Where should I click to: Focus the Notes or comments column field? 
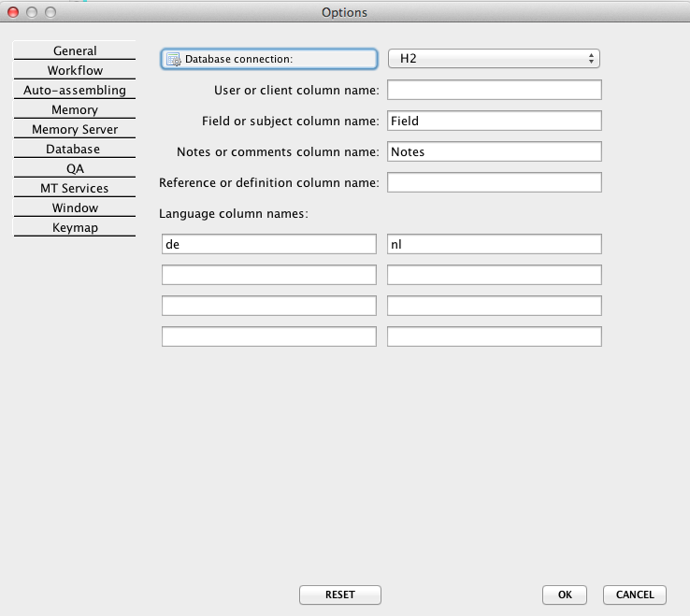point(494,151)
